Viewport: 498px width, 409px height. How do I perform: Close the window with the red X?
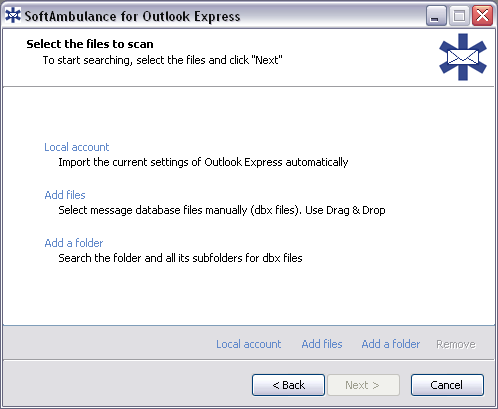coord(482,16)
